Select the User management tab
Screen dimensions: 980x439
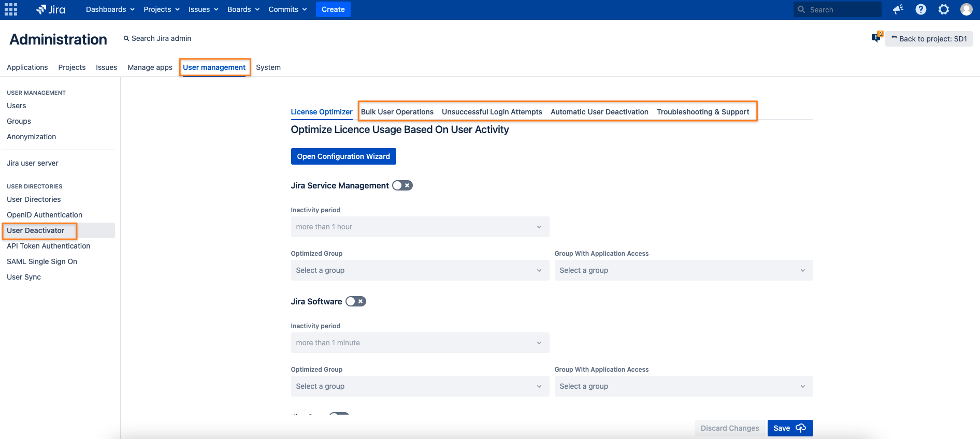point(214,67)
